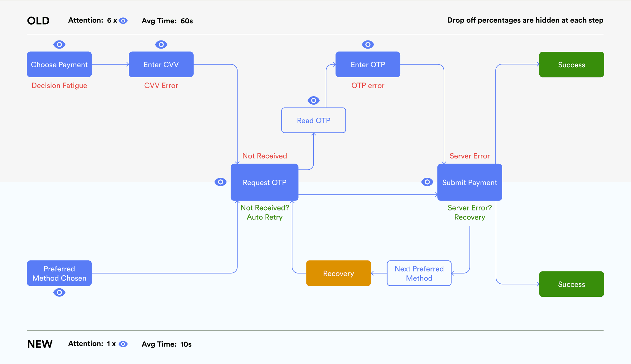Click eye icon in NEW Attention footer

123,344
